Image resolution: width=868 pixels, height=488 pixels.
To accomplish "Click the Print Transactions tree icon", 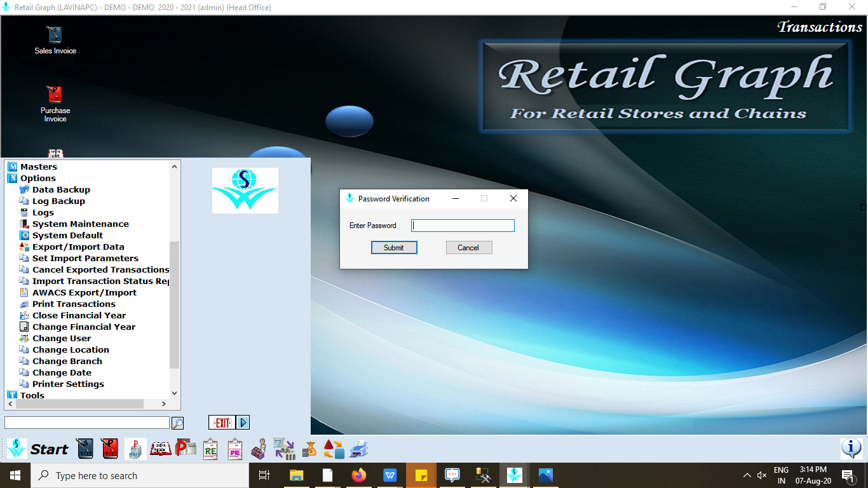I will click(x=24, y=304).
